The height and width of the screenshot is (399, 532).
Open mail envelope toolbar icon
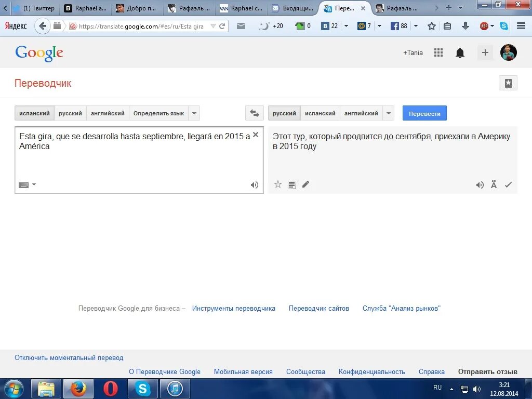tap(241, 26)
